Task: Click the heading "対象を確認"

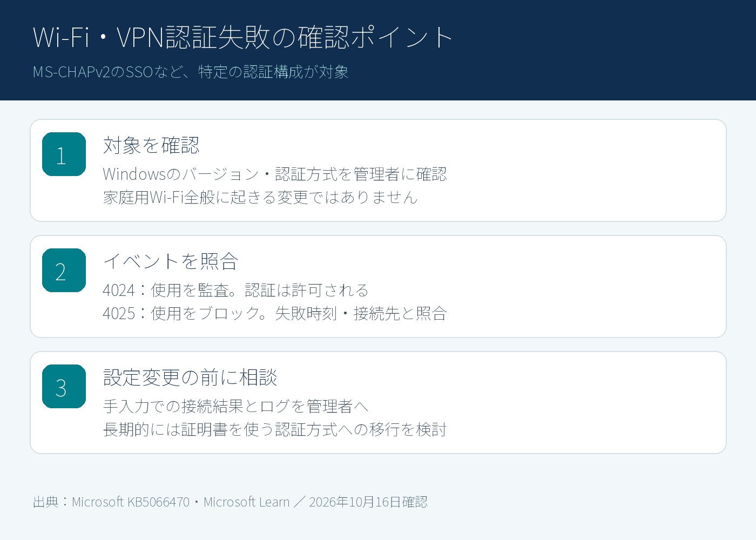Action: [x=151, y=145]
